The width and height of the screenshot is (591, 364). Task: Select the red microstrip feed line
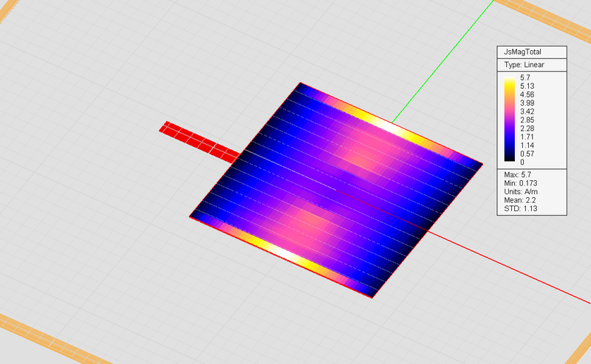(199, 142)
